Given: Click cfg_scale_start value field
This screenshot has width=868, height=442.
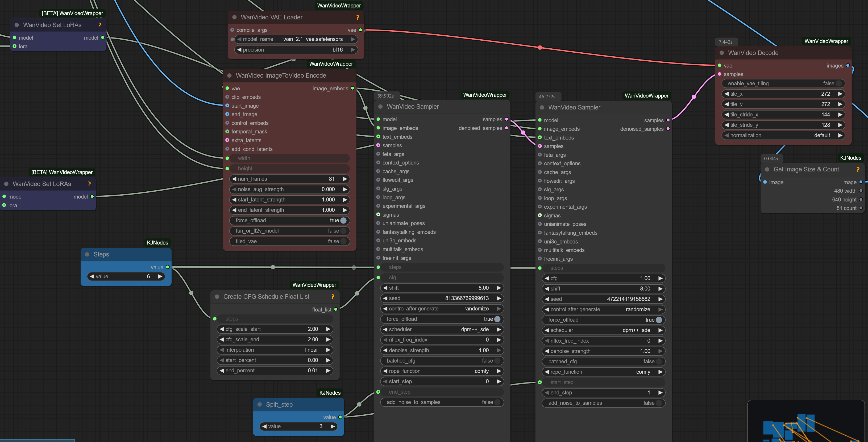Looking at the screenshot, I should [x=275, y=329].
